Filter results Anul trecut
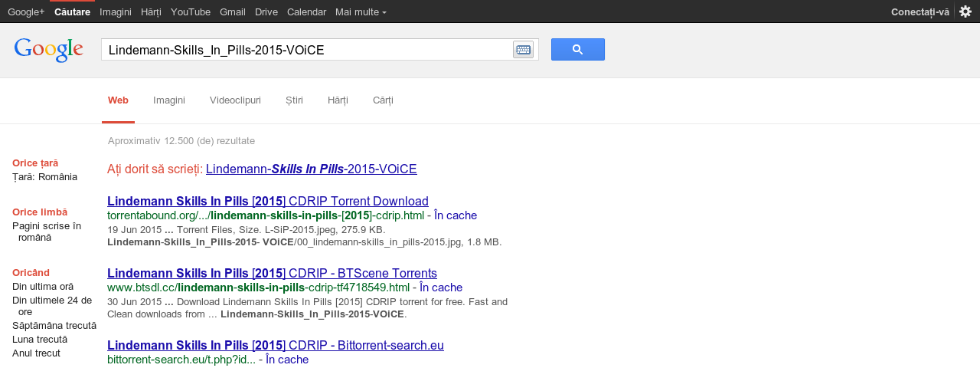The width and height of the screenshot is (980, 368). click(x=36, y=353)
